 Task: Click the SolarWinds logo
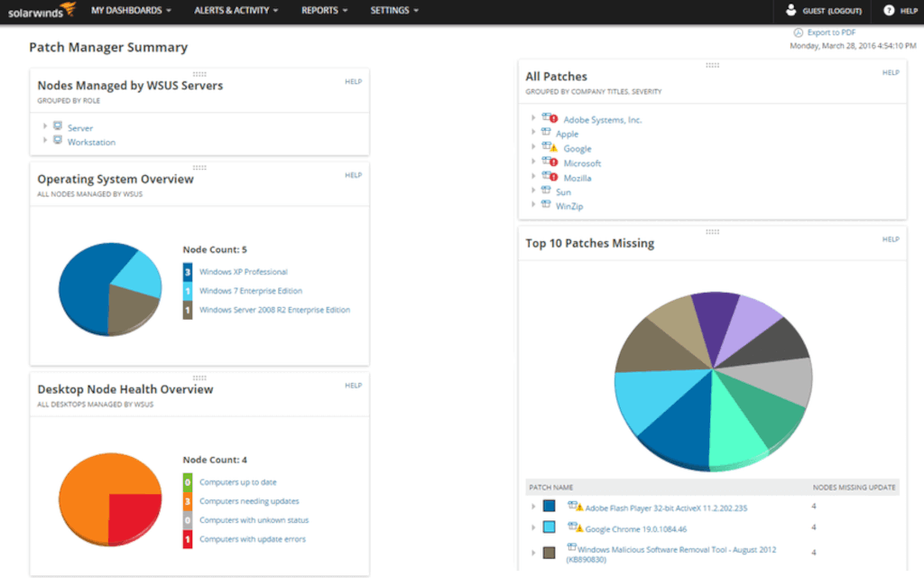tap(42, 11)
